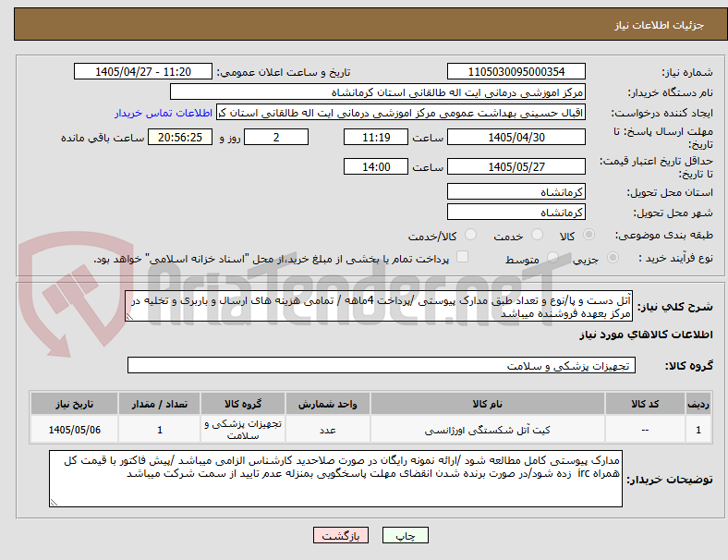Click the شهر محل تحویل field کرمانشاه
Viewport: 728px width, 560px height.
tap(516, 213)
